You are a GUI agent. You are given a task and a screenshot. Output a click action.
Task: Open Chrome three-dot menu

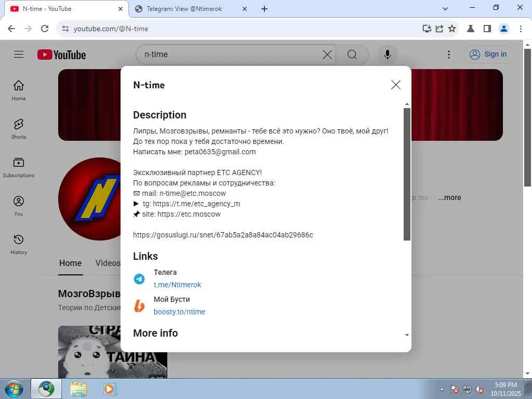point(521,29)
